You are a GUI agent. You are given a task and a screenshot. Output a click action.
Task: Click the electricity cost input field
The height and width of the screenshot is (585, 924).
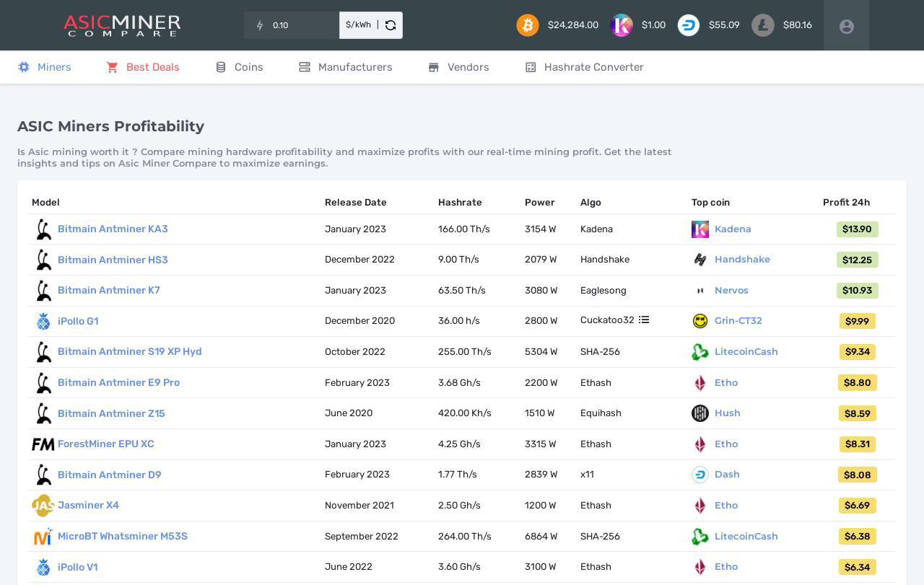pos(302,25)
